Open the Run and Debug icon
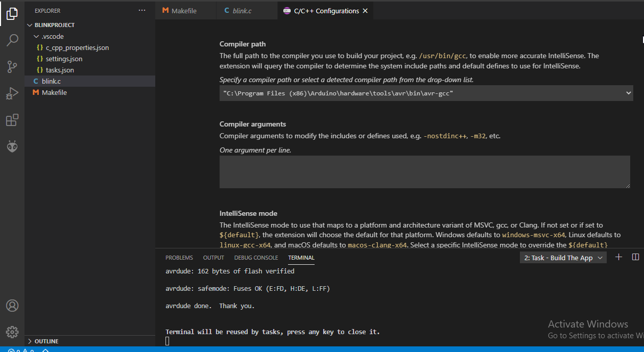The width and height of the screenshot is (644, 352). coord(12,93)
